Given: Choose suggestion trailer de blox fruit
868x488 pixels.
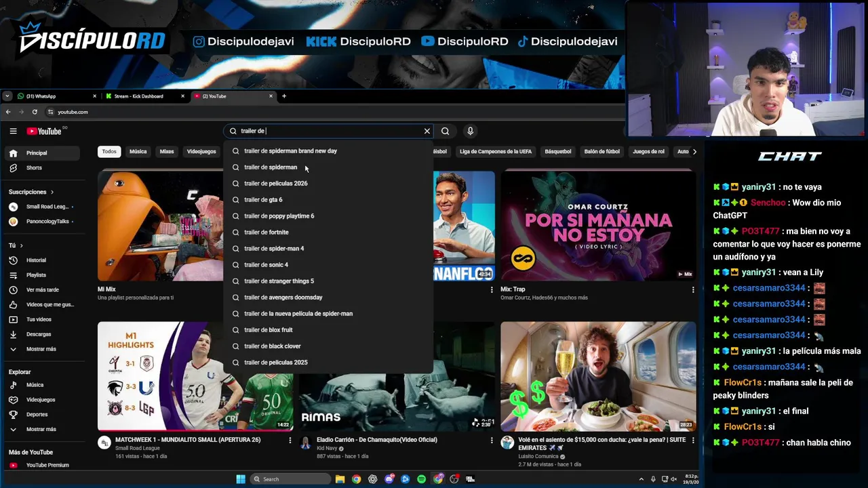Looking at the screenshot, I should (x=328, y=330).
